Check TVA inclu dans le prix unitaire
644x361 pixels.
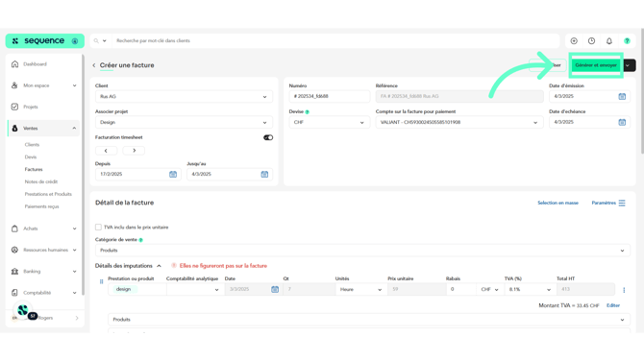(x=98, y=227)
